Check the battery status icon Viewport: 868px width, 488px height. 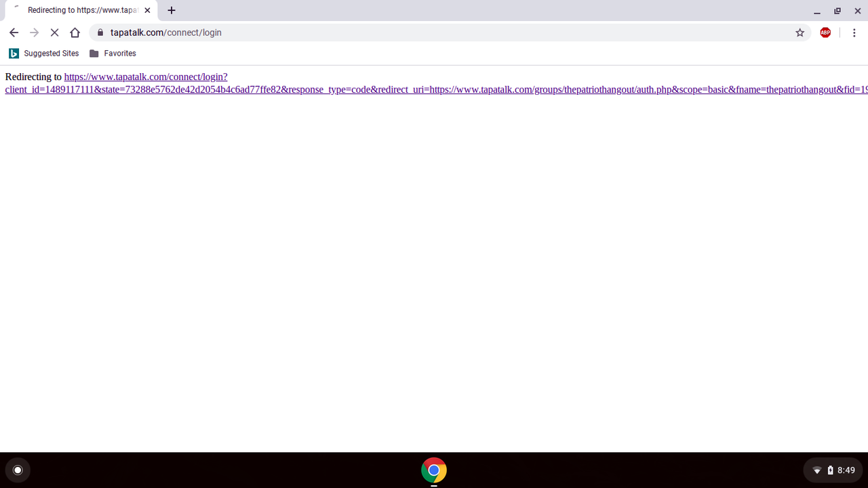pyautogui.click(x=830, y=470)
